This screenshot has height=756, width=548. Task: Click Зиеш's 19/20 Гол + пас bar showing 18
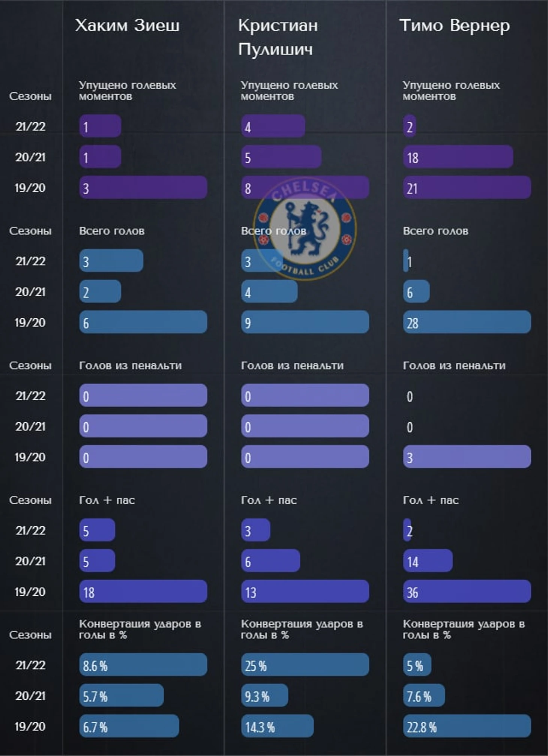coord(143,591)
